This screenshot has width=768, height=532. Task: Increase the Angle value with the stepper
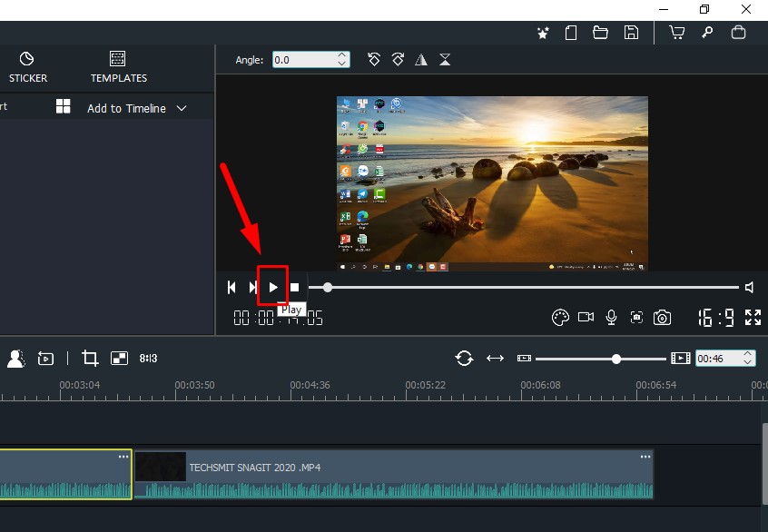342,54
